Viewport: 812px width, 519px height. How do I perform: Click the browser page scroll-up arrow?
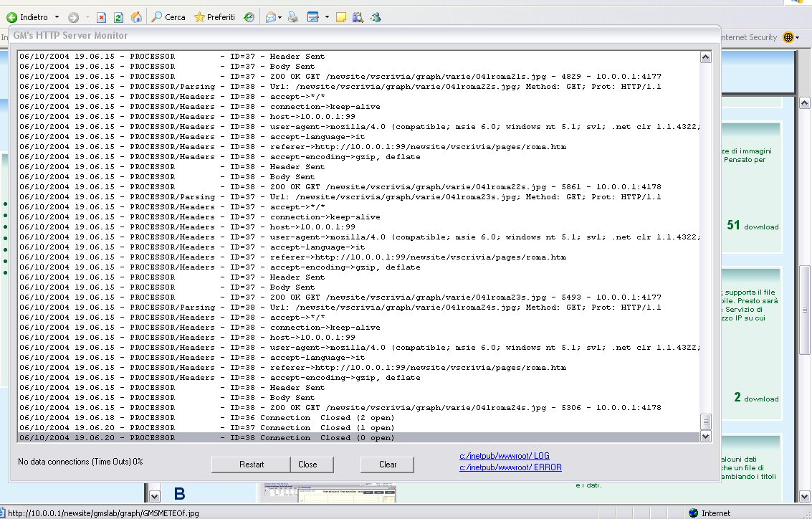click(804, 103)
